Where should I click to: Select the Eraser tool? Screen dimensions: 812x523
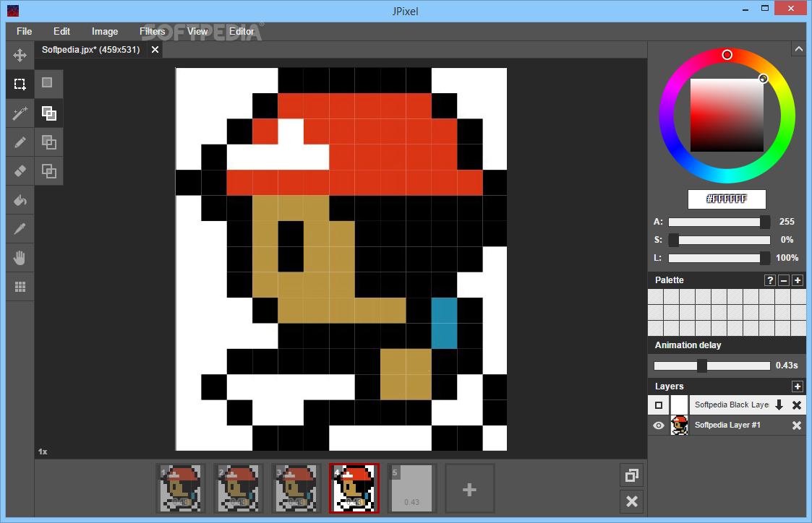(20, 170)
